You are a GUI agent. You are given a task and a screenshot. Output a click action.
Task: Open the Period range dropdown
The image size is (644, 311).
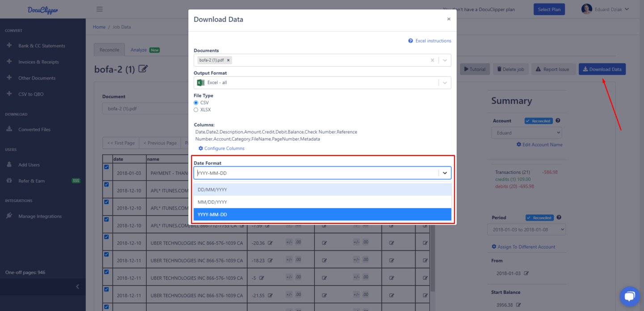(526, 230)
